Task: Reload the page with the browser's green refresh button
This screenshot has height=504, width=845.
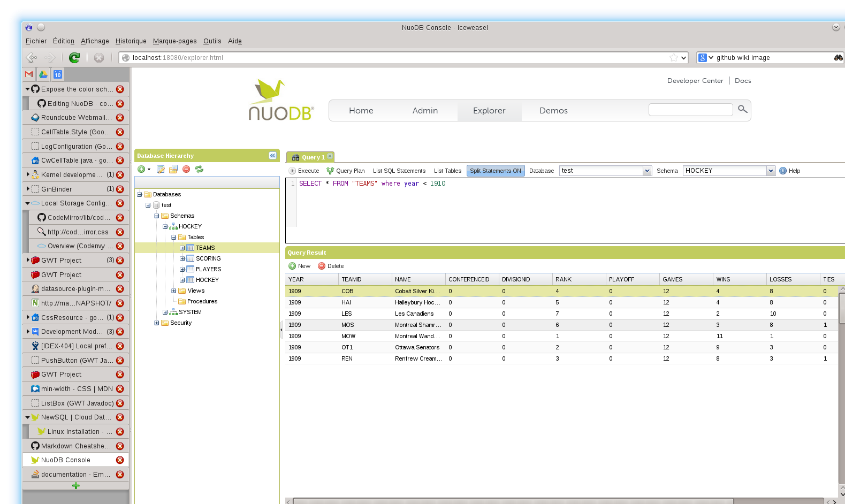Action: [74, 58]
